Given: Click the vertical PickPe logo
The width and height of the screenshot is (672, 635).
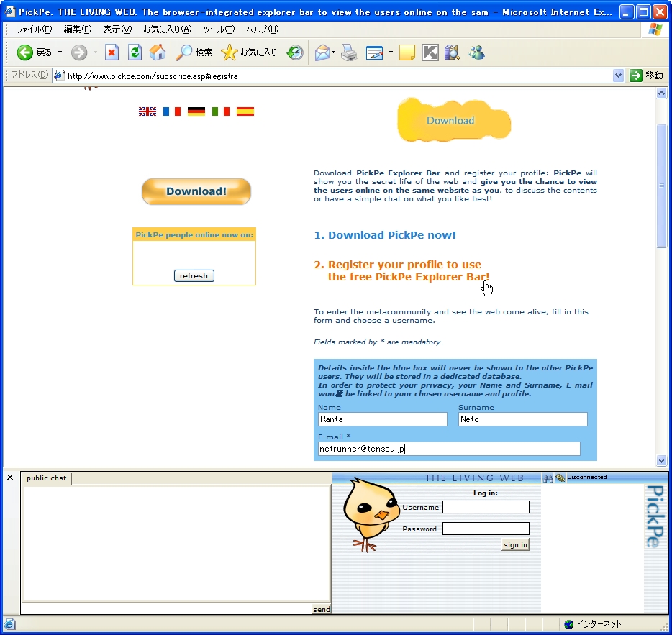Looking at the screenshot, I should coord(655,516).
